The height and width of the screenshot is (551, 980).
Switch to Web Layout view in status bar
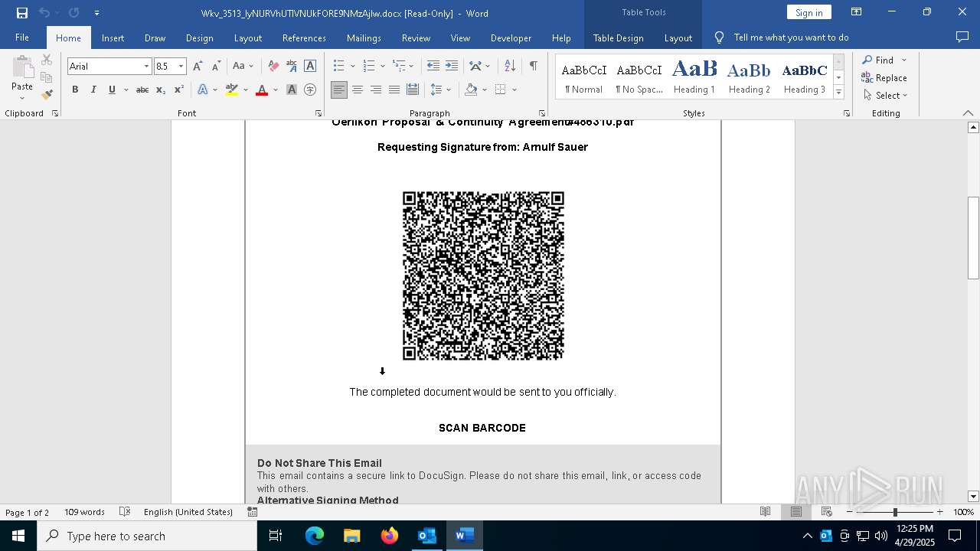point(827,512)
